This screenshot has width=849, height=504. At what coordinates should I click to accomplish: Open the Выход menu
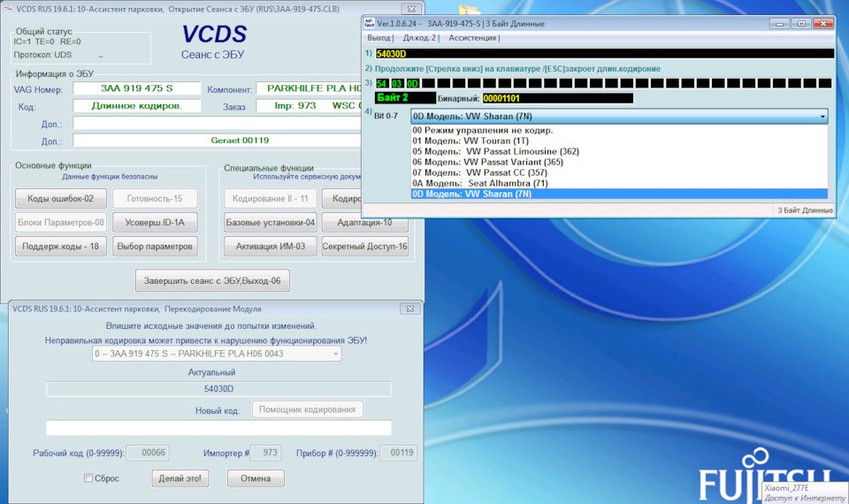click(379, 38)
